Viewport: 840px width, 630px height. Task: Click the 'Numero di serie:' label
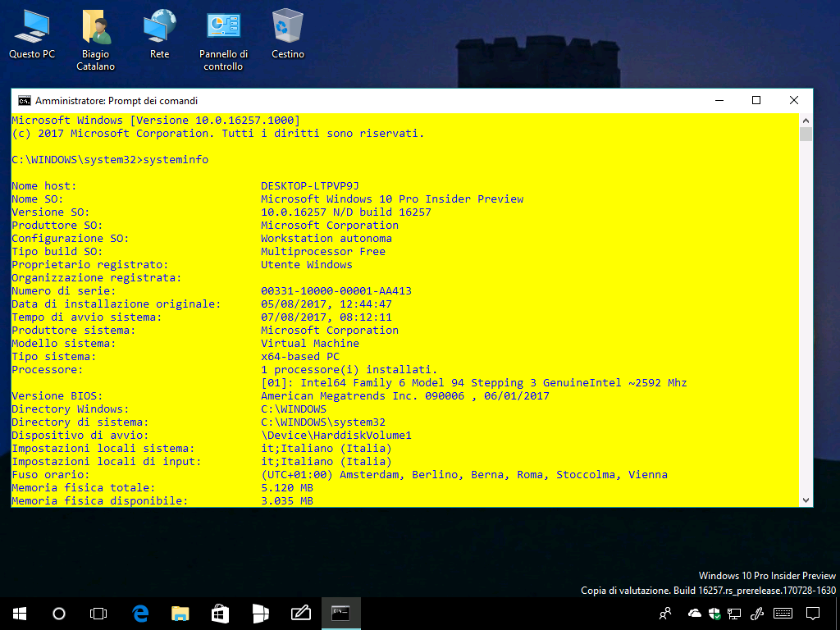coord(64,291)
